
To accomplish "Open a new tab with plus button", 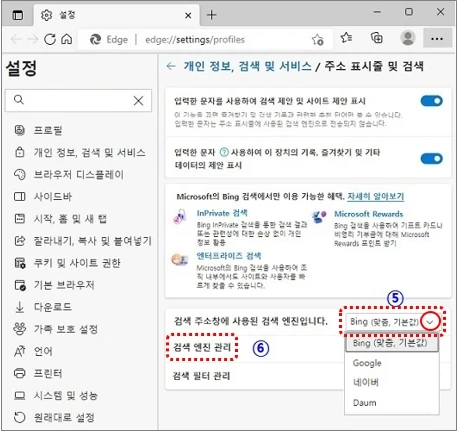I will [211, 15].
